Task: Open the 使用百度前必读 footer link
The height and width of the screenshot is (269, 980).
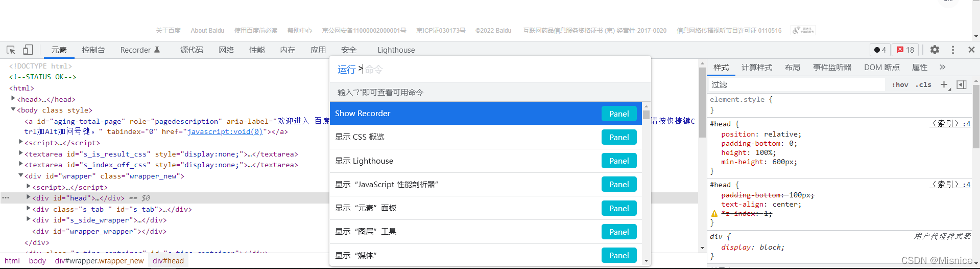Action: click(x=256, y=31)
